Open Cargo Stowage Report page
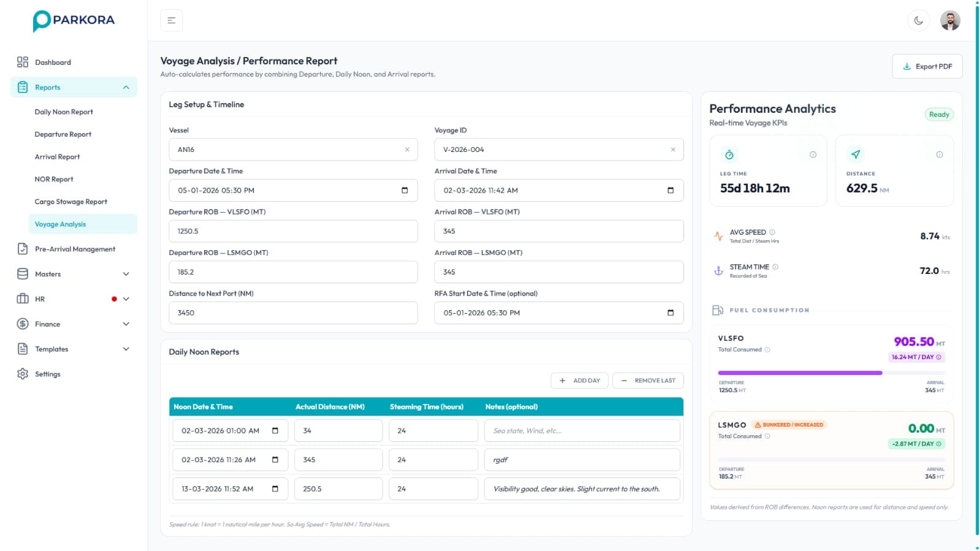Image resolution: width=980 pixels, height=551 pixels. [x=70, y=202]
